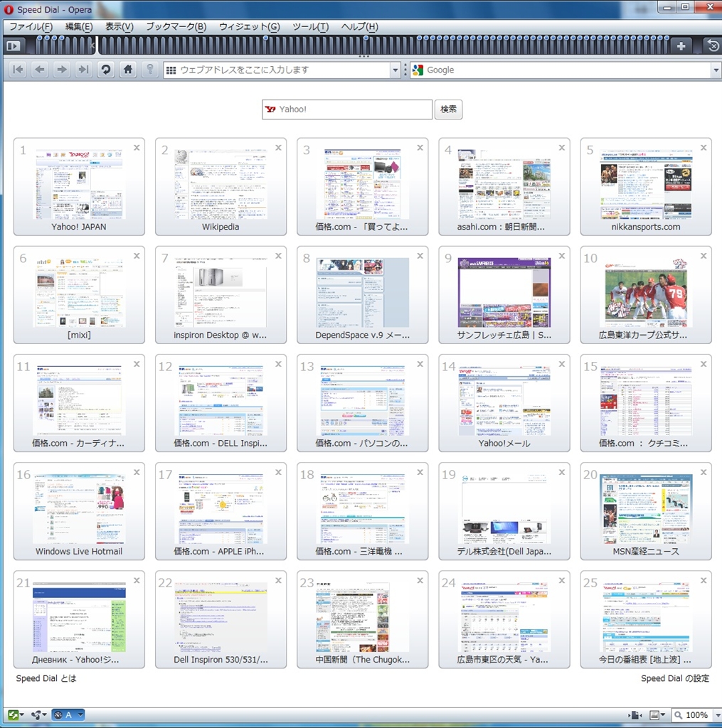The height and width of the screenshot is (728, 722).
Task: Click the 100% zoom level control
Action: tap(692, 715)
